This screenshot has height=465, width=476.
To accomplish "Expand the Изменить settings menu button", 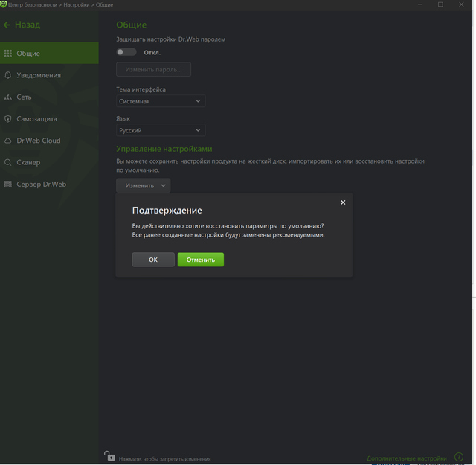I will click(x=143, y=185).
